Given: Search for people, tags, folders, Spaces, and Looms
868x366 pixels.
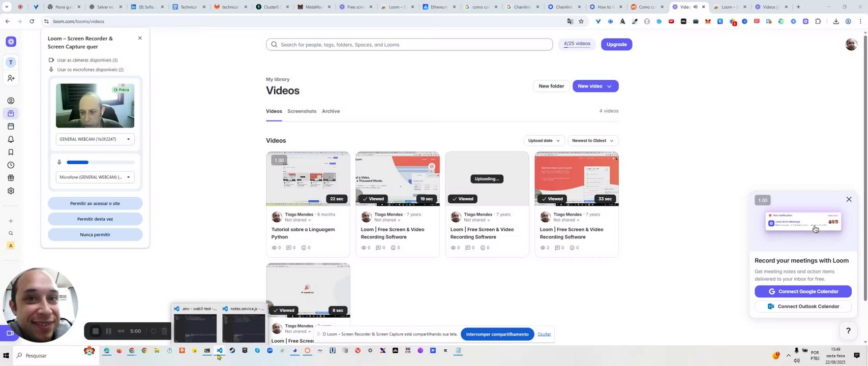Looking at the screenshot, I should 409,45.
